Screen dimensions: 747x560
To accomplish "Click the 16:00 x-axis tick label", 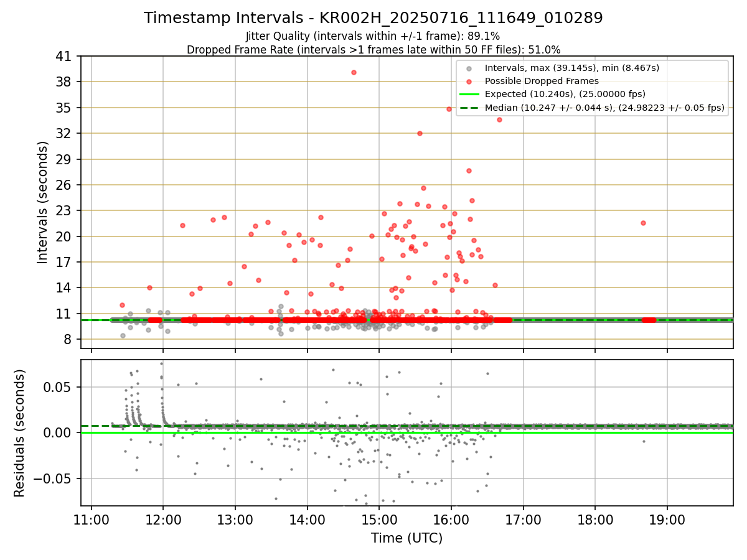I will tap(451, 519).
